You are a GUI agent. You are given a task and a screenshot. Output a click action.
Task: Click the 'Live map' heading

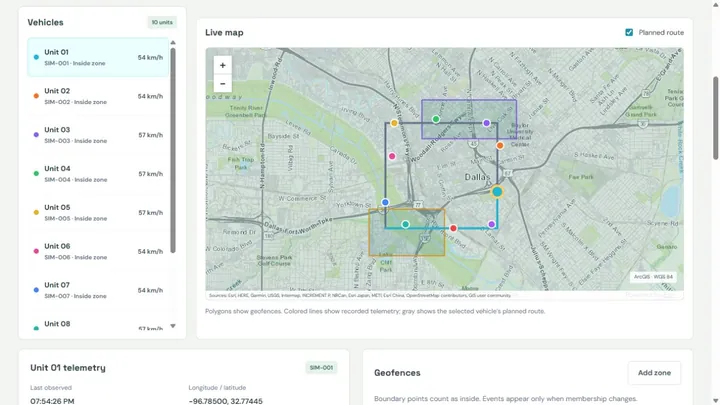pos(224,33)
